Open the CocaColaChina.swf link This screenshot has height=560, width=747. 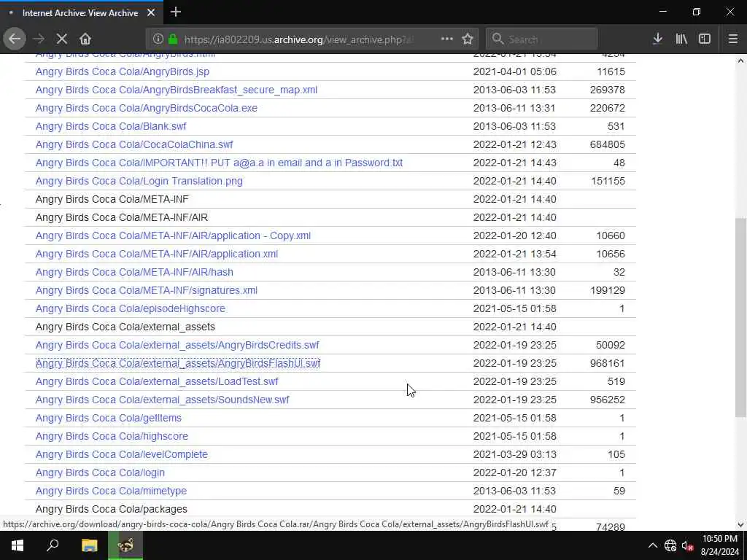[x=134, y=144]
